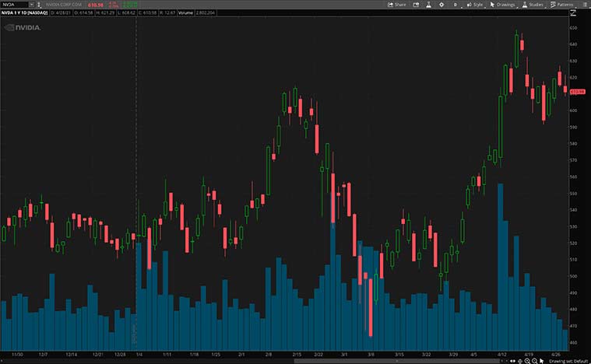
Task: Open chart settings via the gear icon
Action: (441, 5)
